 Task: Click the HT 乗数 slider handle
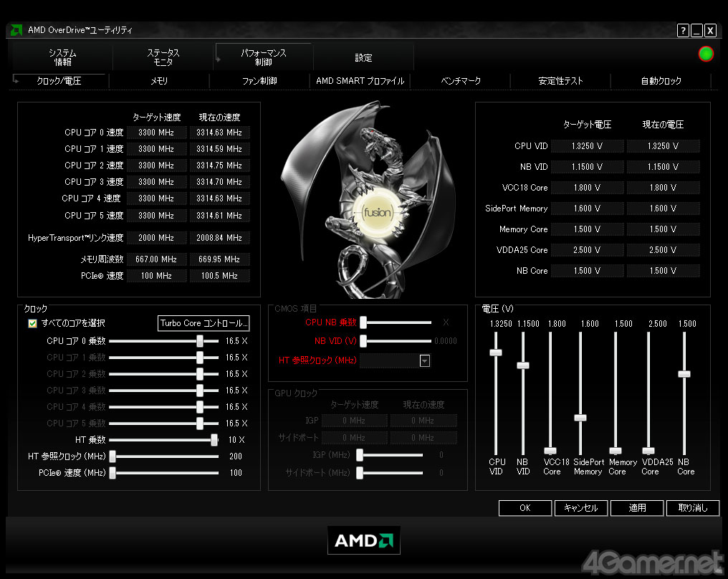[214, 440]
